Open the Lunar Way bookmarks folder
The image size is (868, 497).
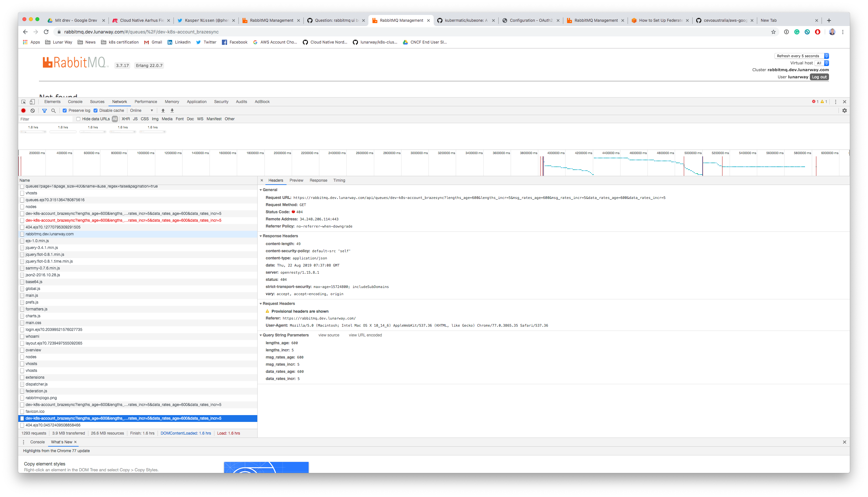(x=59, y=42)
